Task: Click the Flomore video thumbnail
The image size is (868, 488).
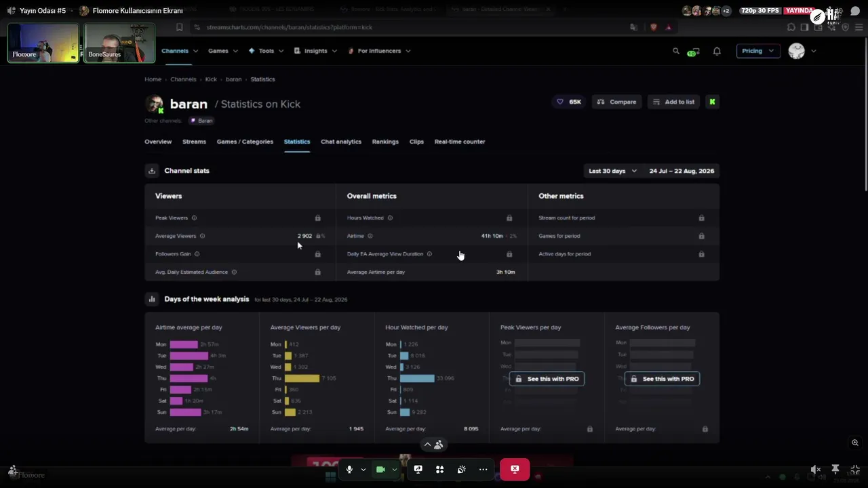Action: pyautogui.click(x=43, y=43)
